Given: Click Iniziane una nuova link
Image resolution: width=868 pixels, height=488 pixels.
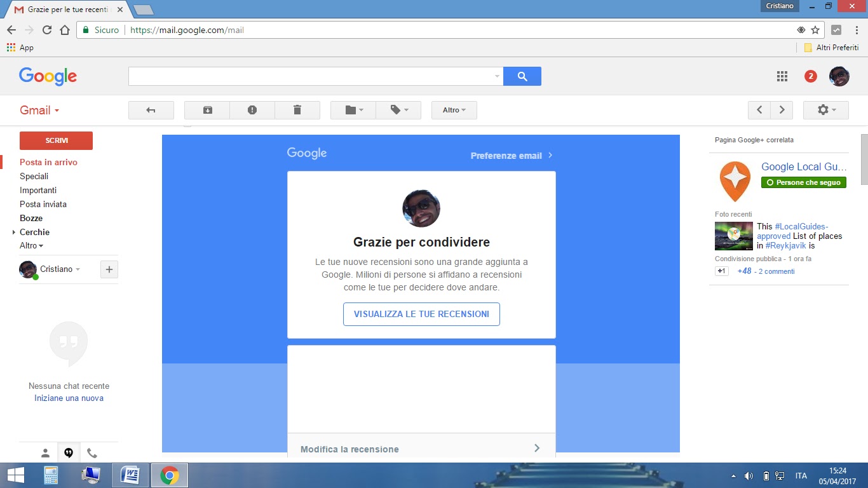Looking at the screenshot, I should pos(69,398).
